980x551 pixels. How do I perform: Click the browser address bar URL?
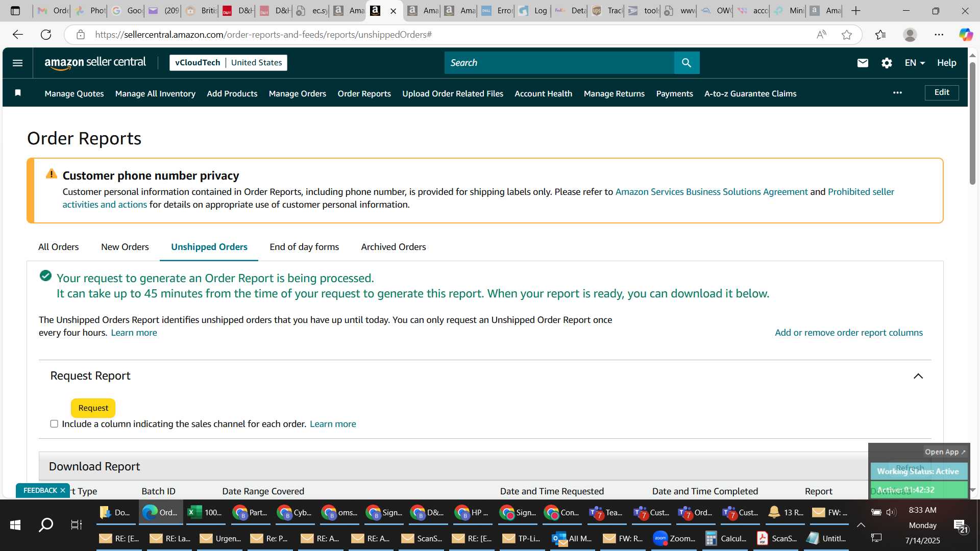(263, 35)
